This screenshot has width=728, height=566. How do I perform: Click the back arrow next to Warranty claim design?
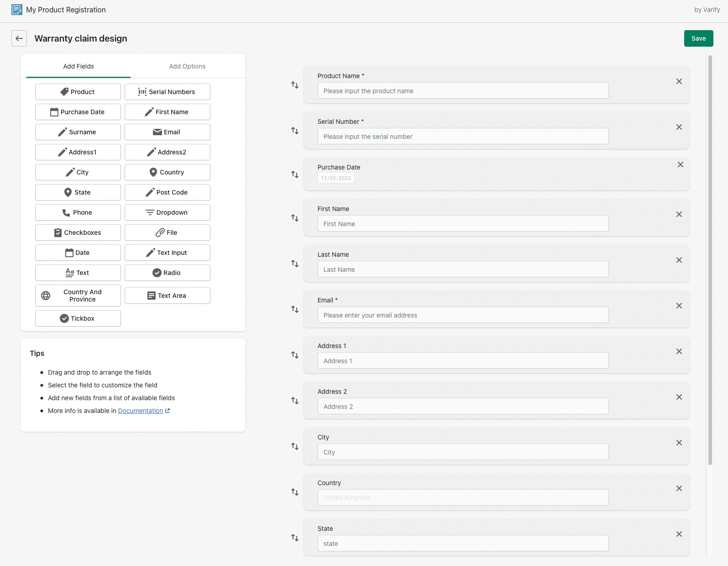19,38
